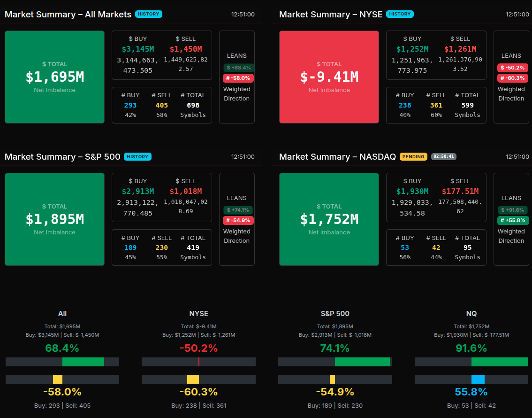The image size is (532, 418).
Task: Select the $1,752M NASDAQ imbalance tile
Action: tap(329, 219)
